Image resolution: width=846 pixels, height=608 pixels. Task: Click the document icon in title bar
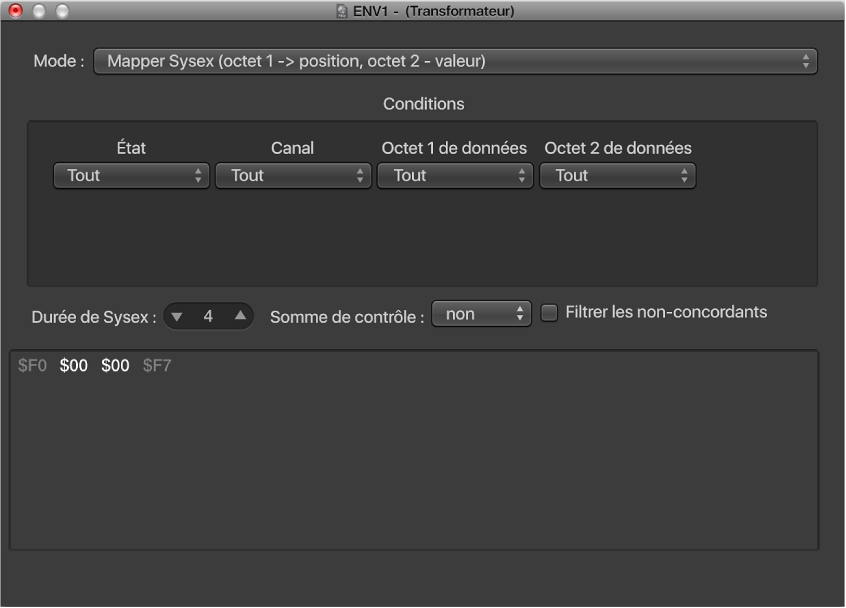342,11
